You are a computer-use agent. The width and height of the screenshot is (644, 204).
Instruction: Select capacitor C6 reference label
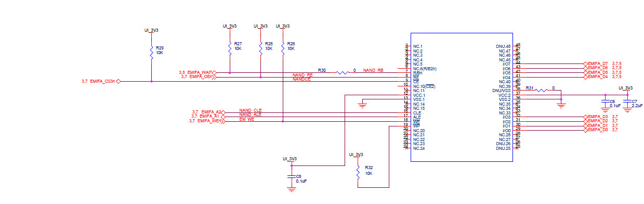pyautogui.click(x=612, y=101)
